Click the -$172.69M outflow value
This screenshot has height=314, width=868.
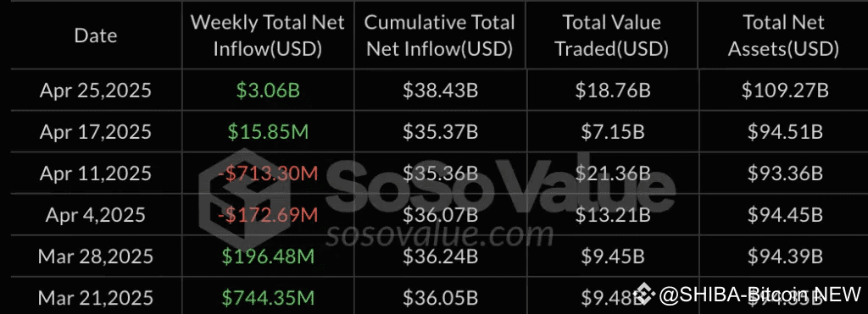[x=268, y=215]
